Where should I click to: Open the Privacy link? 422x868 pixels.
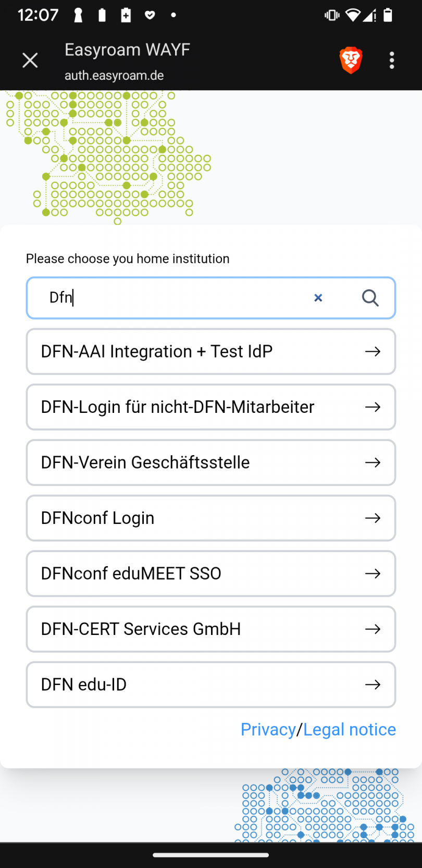[268, 729]
